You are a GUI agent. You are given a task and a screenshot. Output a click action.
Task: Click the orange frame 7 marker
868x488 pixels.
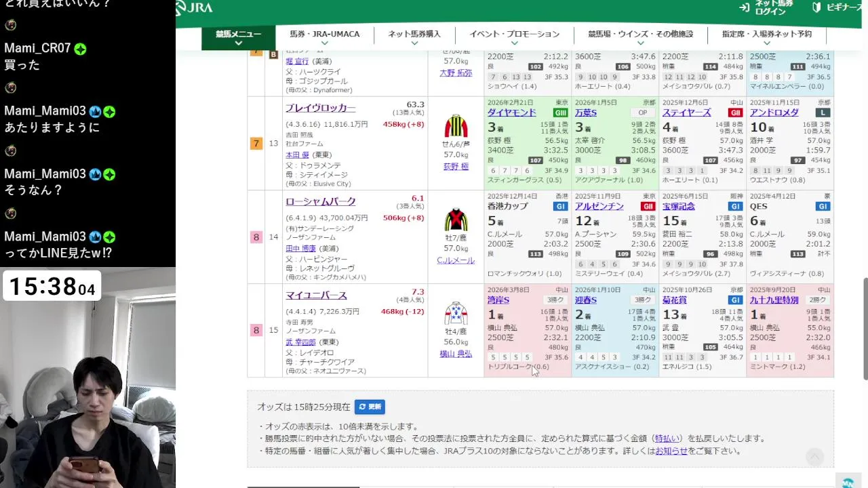pyautogui.click(x=256, y=143)
